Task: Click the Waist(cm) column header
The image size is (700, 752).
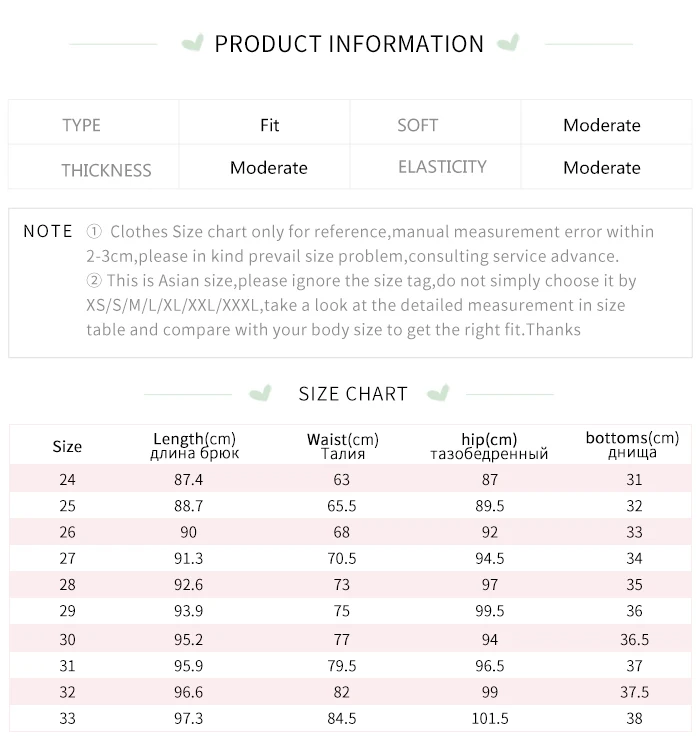Action: 342,445
